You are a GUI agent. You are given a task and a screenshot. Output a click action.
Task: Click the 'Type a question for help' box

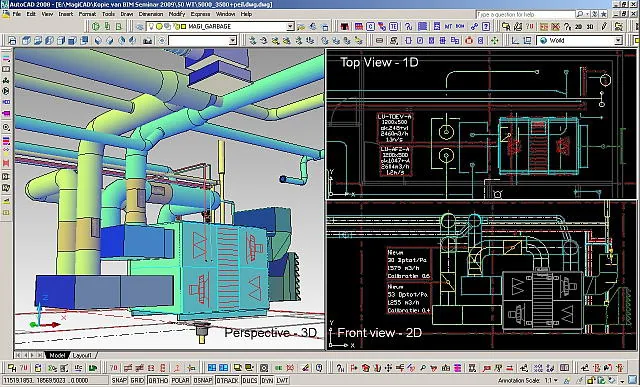[x=525, y=14]
